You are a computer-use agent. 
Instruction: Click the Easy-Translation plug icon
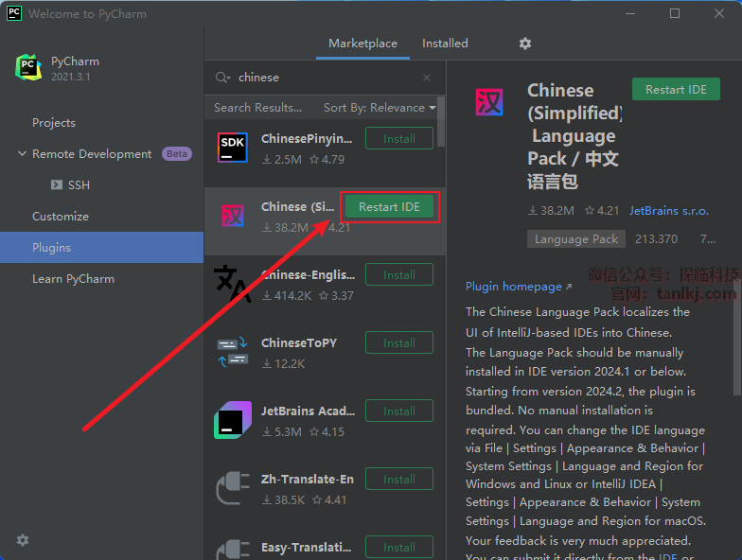(233, 551)
